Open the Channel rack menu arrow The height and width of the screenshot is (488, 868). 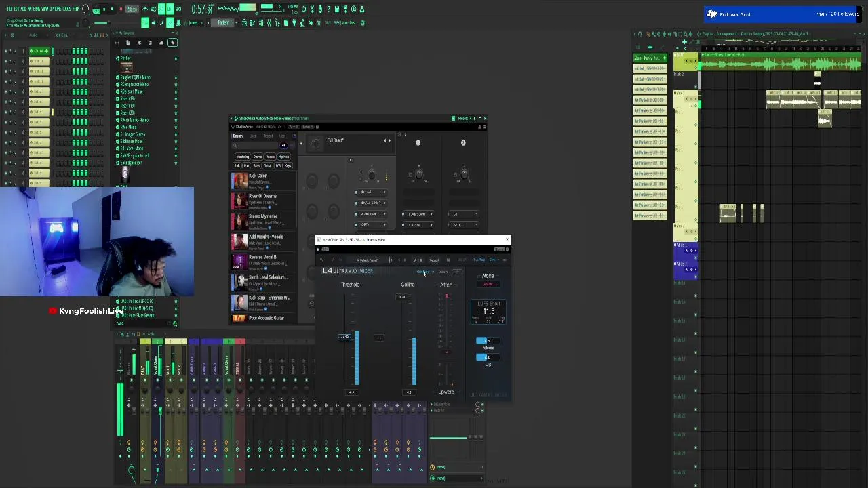click(x=5, y=35)
